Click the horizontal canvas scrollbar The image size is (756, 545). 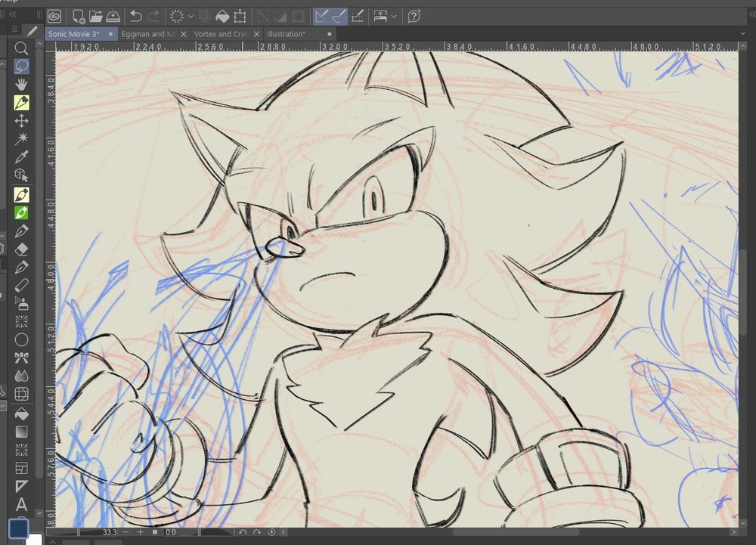(x=516, y=532)
